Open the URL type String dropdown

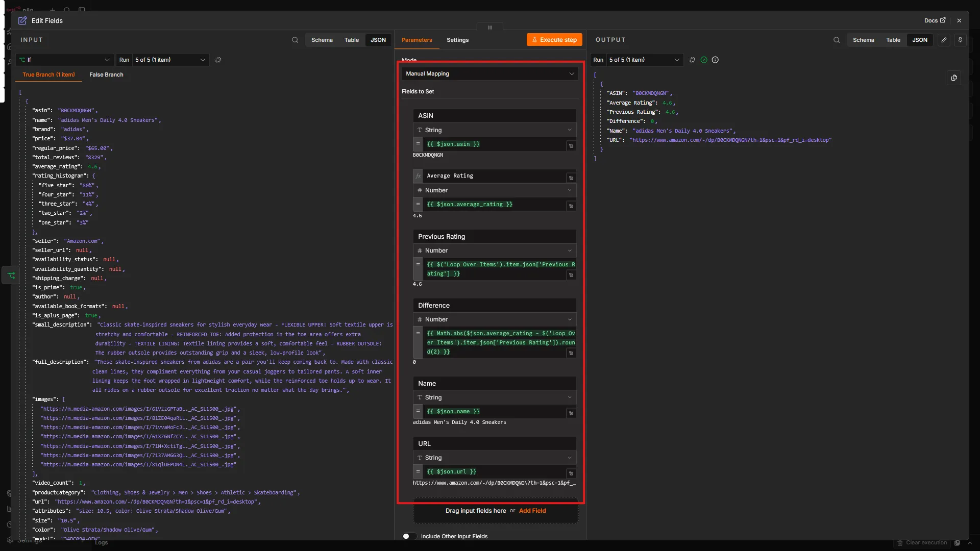pyautogui.click(x=495, y=458)
